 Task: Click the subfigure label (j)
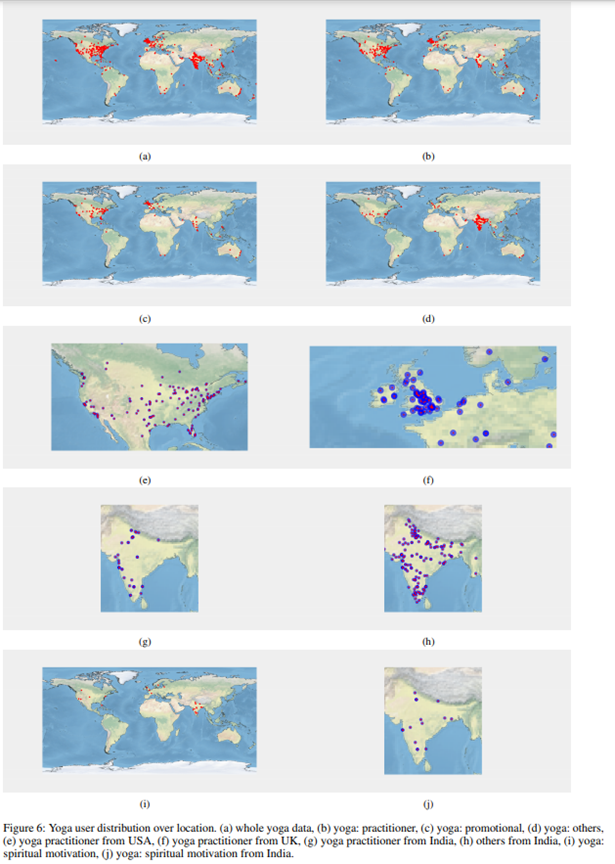click(x=428, y=804)
